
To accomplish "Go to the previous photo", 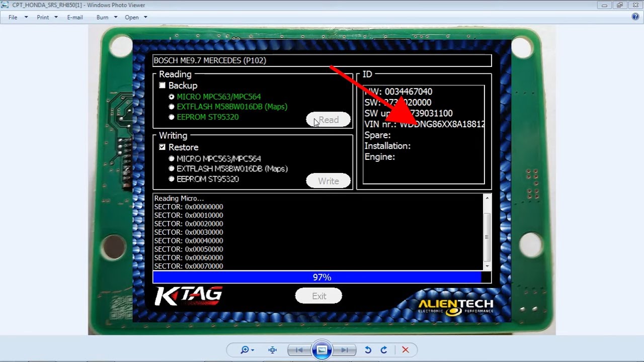I will (x=299, y=350).
